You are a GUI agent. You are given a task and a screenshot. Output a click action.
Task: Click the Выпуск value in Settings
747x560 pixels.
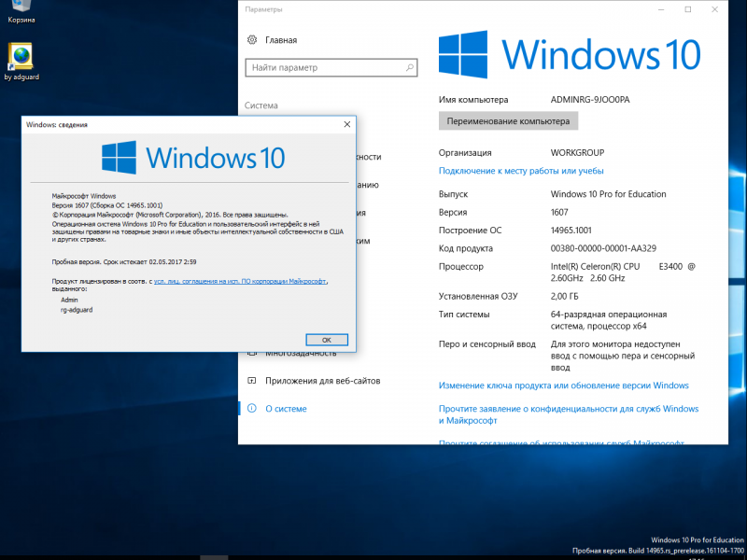609,194
